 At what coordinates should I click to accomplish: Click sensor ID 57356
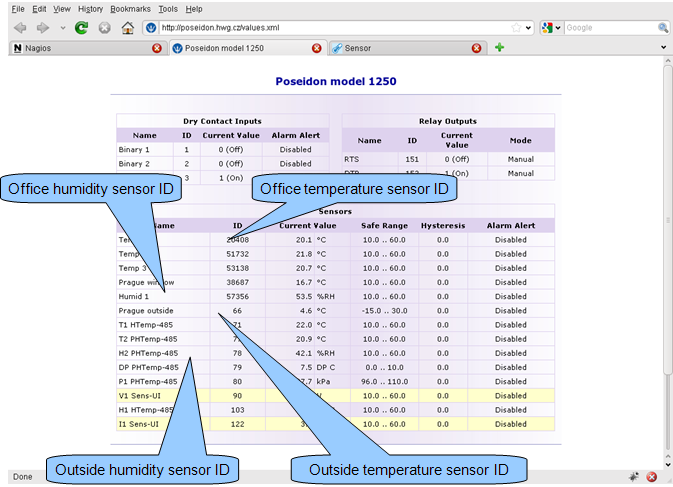pyautogui.click(x=237, y=296)
